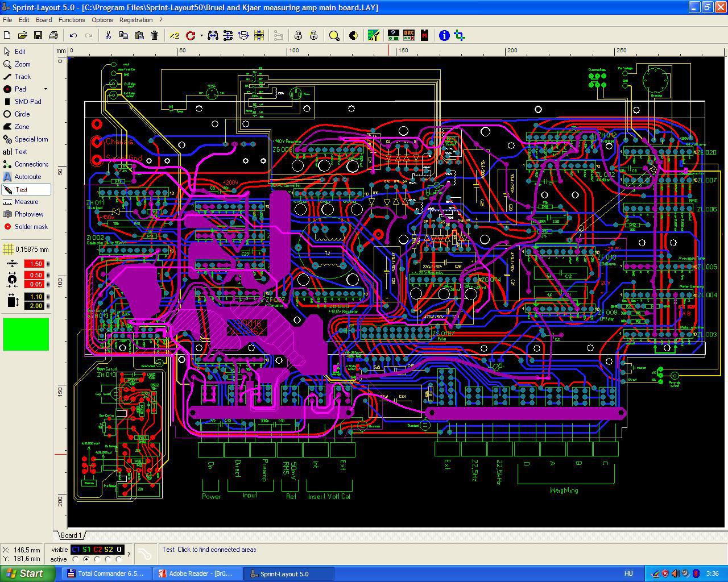The width and height of the screenshot is (728, 582).
Task: Toggle visibility of the S2 layer
Action: 108,550
